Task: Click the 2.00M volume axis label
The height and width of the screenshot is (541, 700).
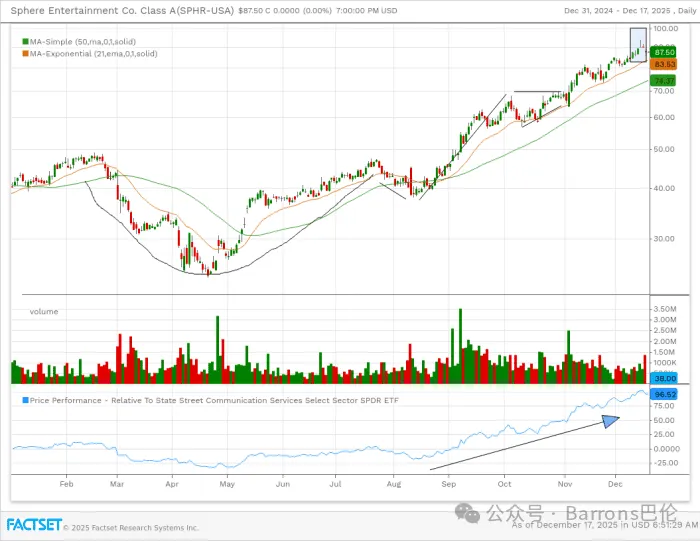Action: click(665, 341)
